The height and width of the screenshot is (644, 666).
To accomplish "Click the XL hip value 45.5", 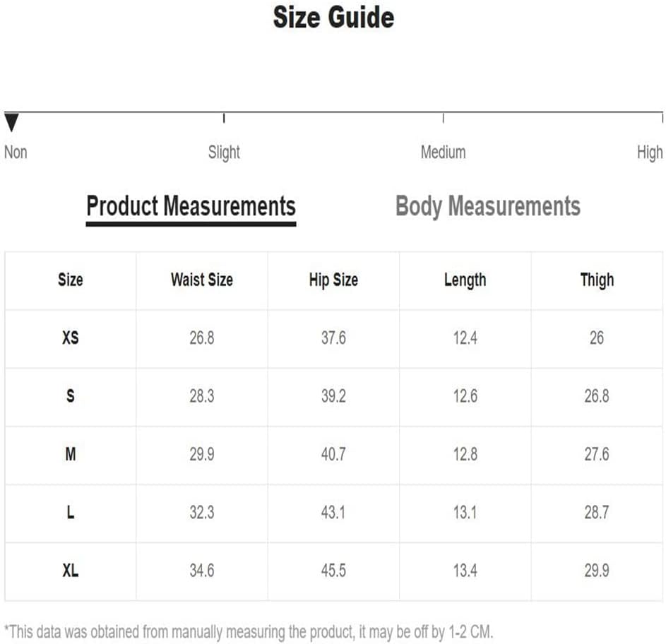I will (333, 571).
